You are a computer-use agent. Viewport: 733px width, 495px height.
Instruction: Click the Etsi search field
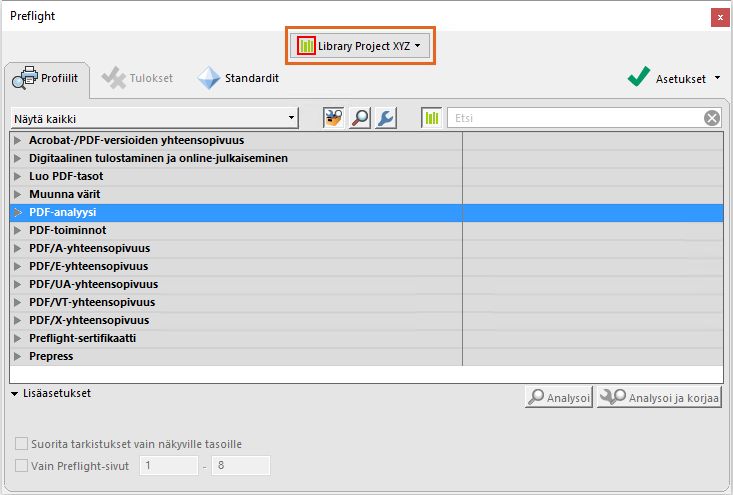pyautogui.click(x=575, y=118)
